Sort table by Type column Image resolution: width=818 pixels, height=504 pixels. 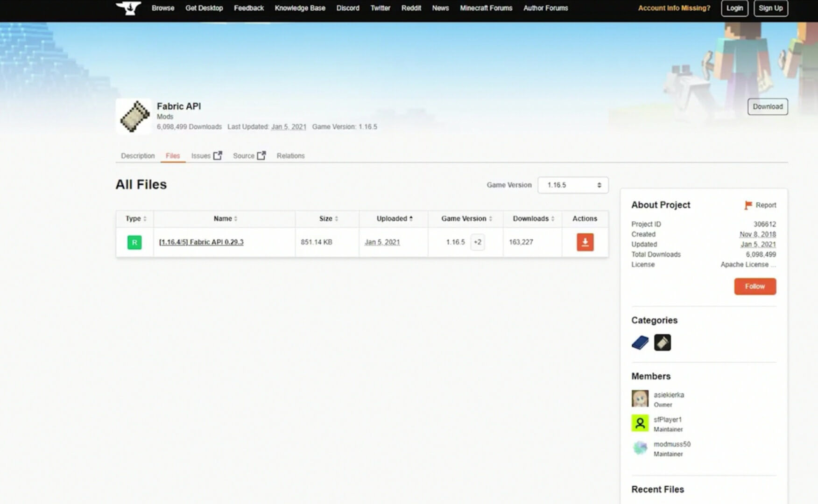pos(135,218)
